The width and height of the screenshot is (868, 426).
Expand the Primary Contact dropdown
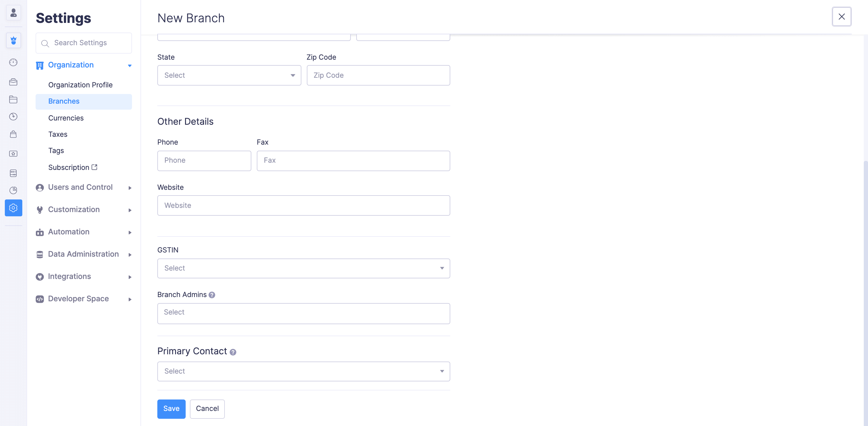303,371
